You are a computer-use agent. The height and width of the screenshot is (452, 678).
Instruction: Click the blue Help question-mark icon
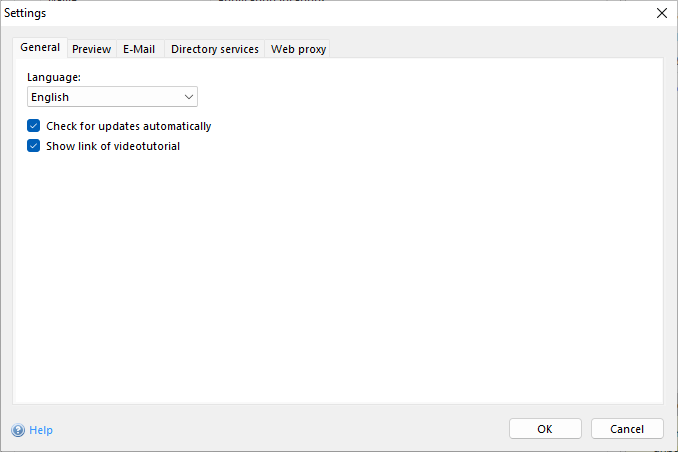pos(18,430)
